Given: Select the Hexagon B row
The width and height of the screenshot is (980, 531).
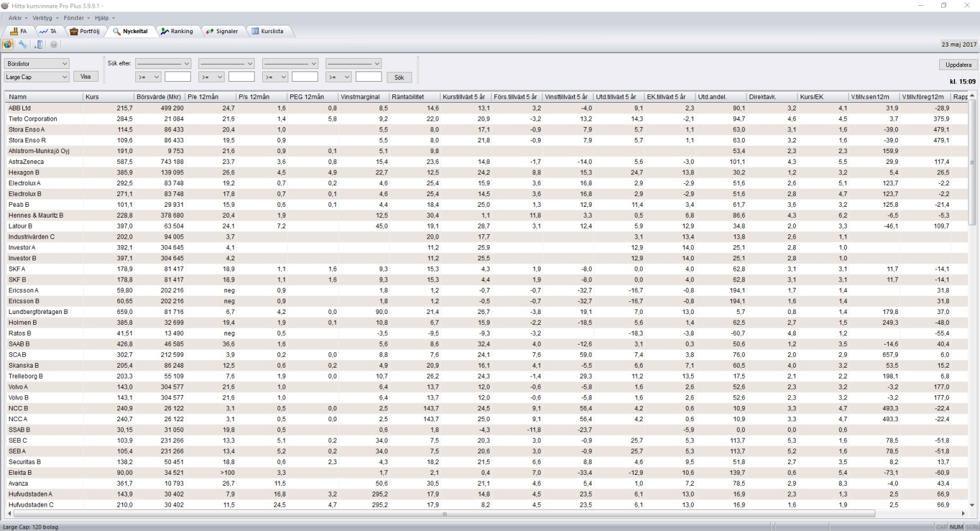Looking at the screenshot, I should click(x=487, y=173).
